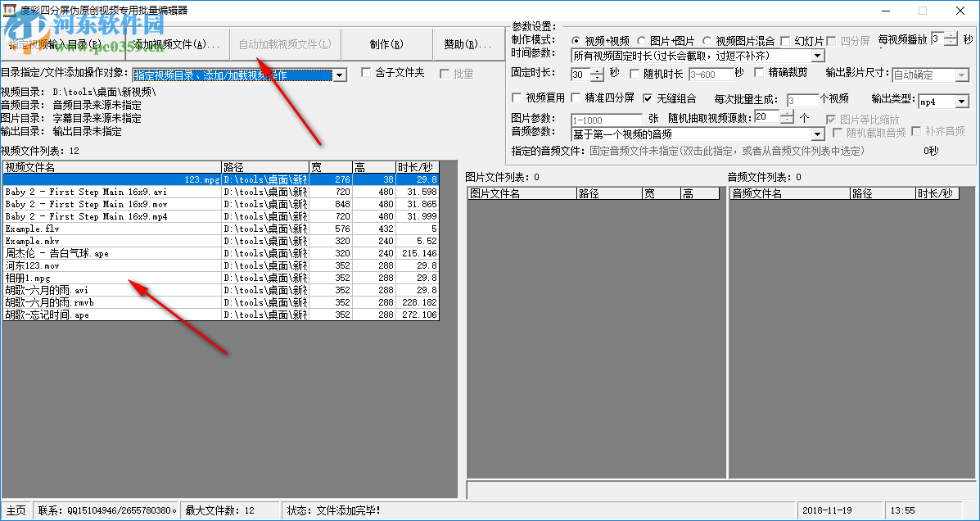Click 宽 header in video list

coord(330,167)
